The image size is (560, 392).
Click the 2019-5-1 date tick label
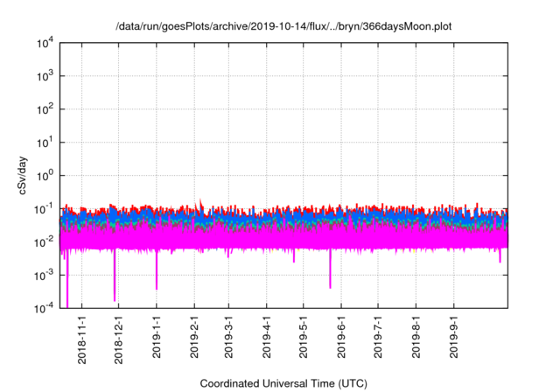[303, 340]
